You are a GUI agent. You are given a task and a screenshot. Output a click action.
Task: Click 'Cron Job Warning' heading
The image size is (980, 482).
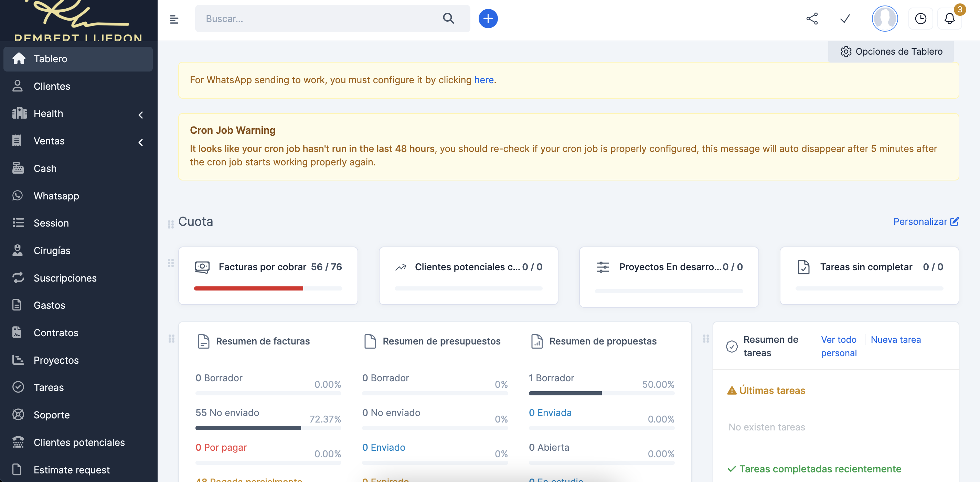(233, 130)
